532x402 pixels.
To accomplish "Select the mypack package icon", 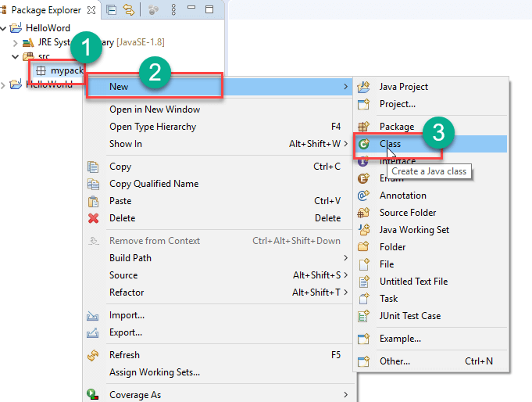I will [41, 70].
